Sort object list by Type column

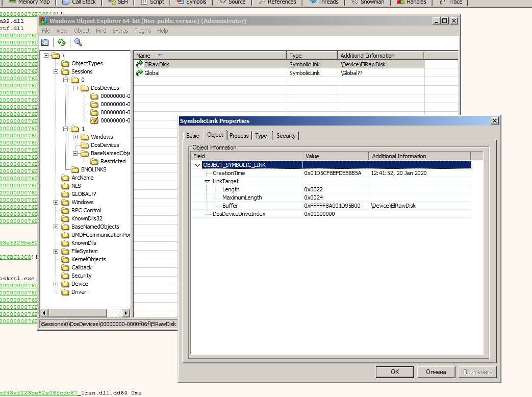point(312,56)
